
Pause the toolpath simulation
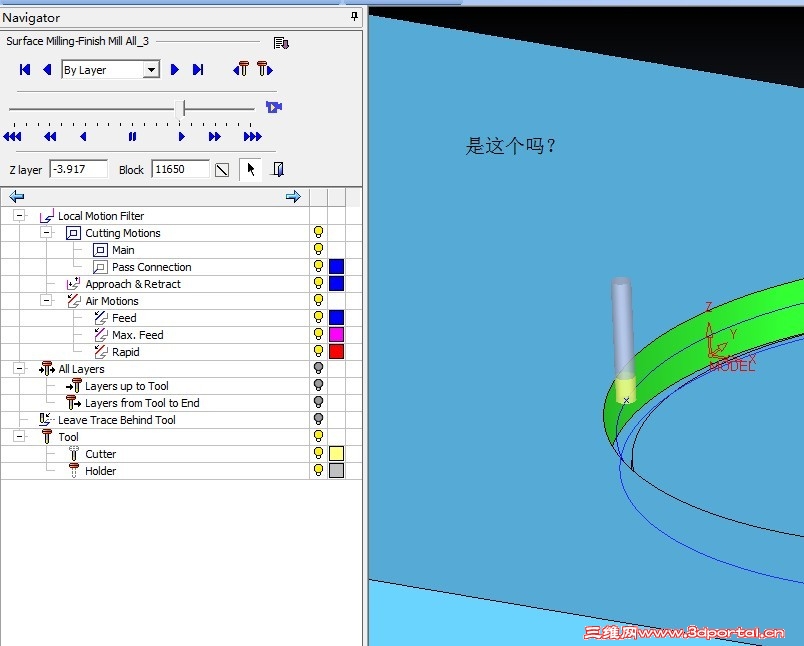(132, 136)
